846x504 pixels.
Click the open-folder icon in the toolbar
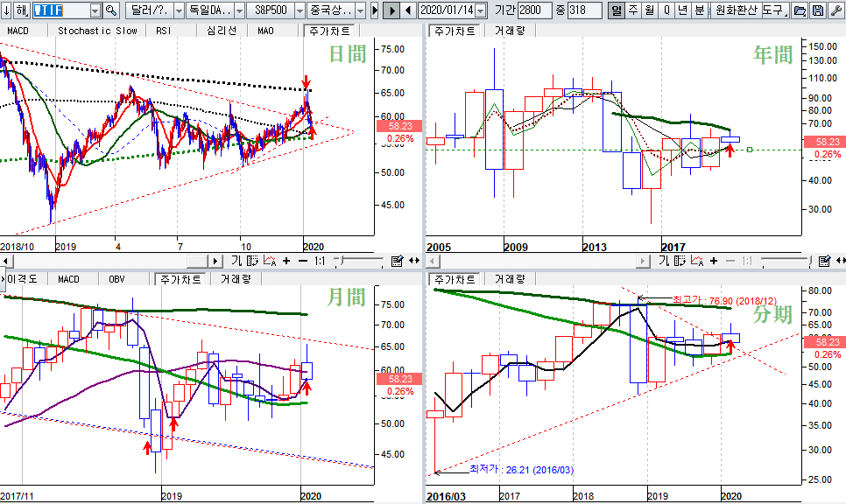800,10
